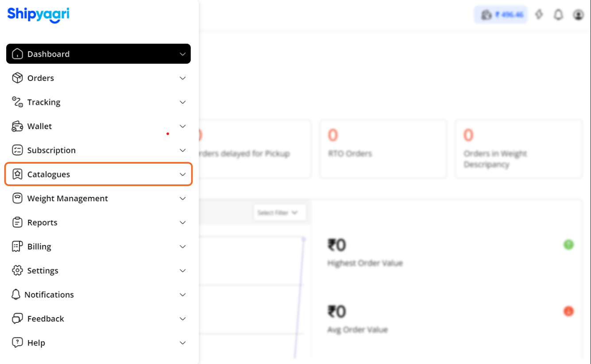The height and width of the screenshot is (364, 591).
Task: Click the Settings gear icon
Action: 17,271
